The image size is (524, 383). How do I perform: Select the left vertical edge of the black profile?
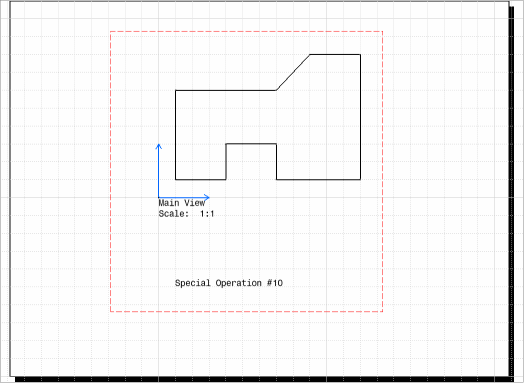point(176,135)
